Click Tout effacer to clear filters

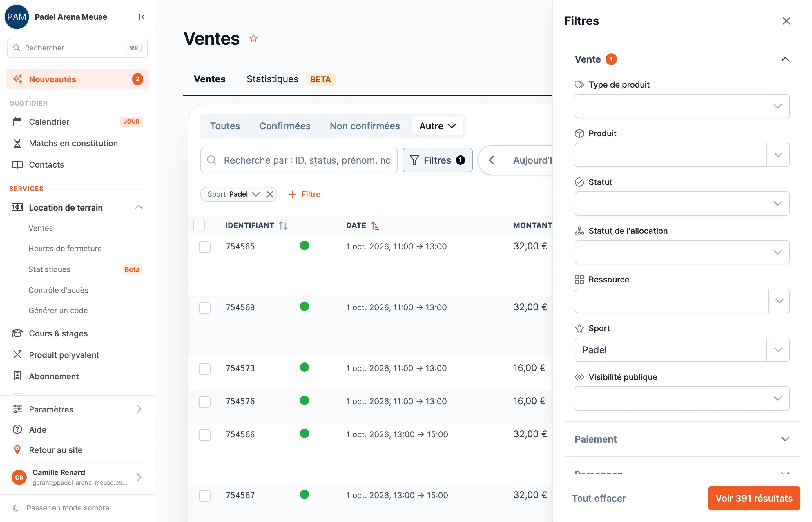[x=599, y=498]
